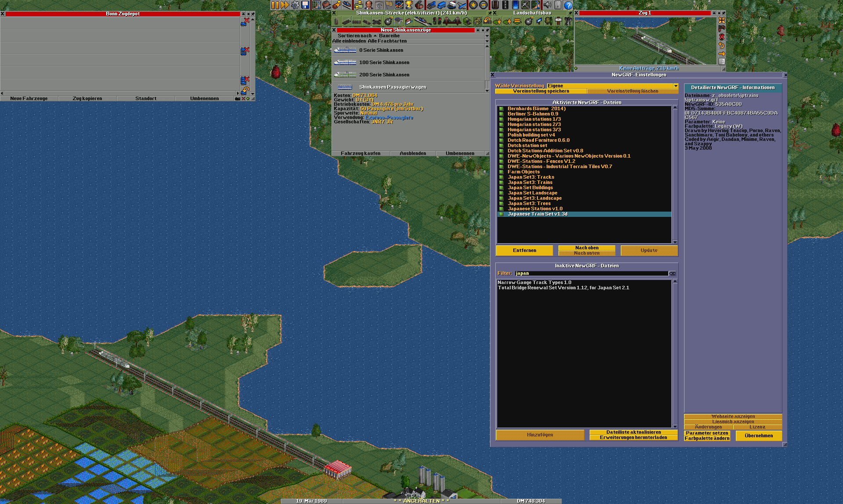The height and width of the screenshot is (504, 843).
Task: Toggle the Japan Set3: Trains GRF checkbox
Action: pyautogui.click(x=501, y=183)
